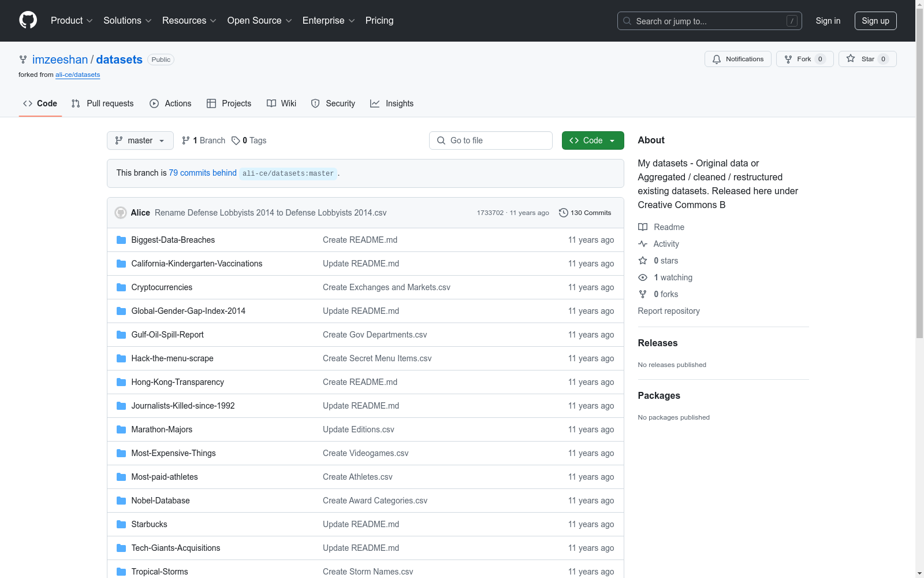The image size is (924, 578).
Task: Switch to the Pull requests tab
Action: 102,103
